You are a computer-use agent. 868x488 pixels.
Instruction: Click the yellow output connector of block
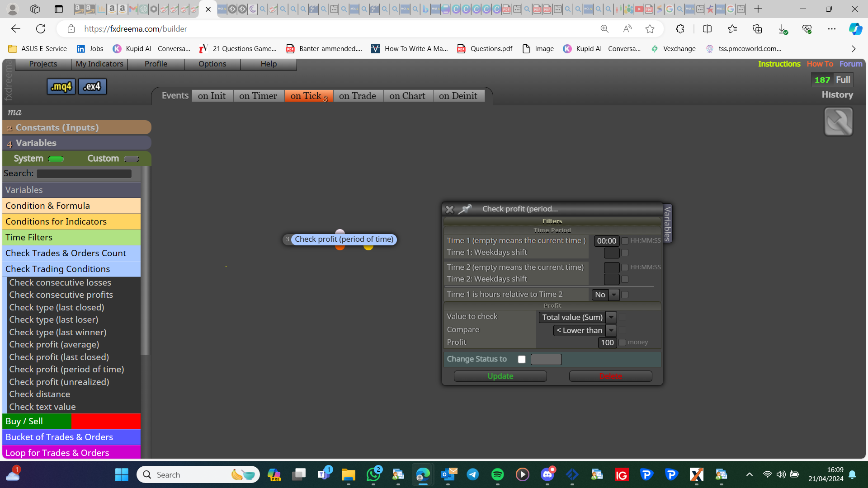click(368, 247)
